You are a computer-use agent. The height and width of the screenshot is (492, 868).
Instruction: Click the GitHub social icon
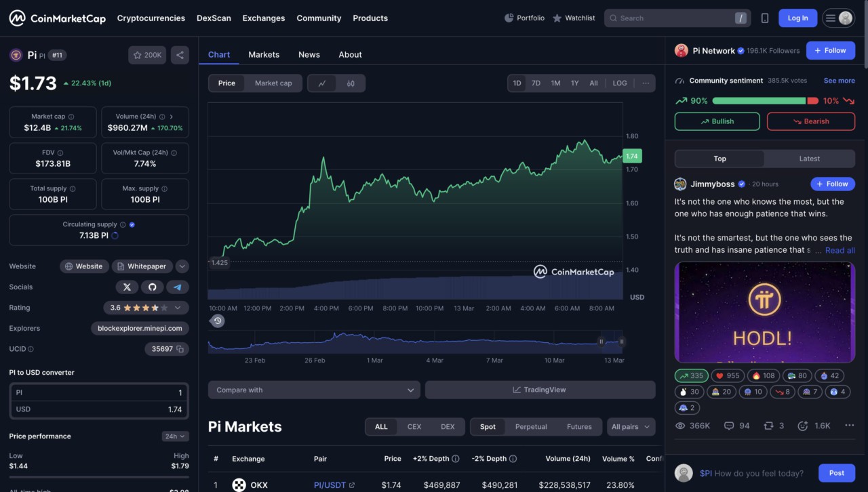(x=152, y=287)
